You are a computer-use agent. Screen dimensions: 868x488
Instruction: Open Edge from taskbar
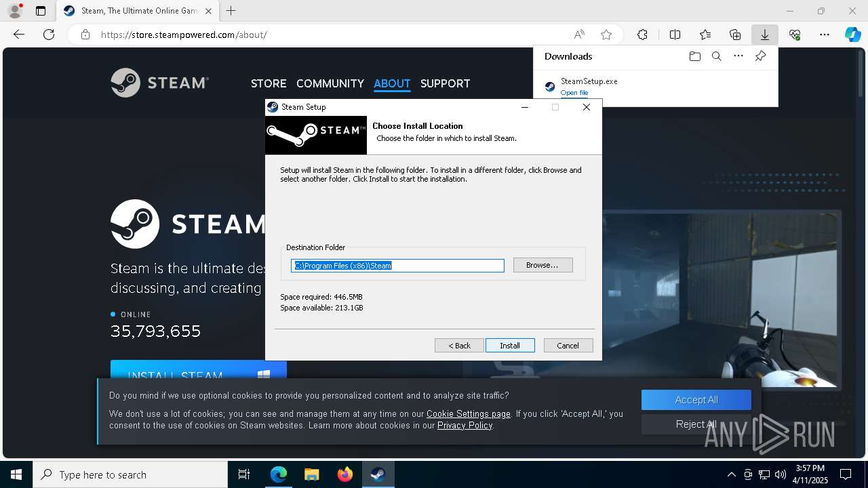[279, 474]
